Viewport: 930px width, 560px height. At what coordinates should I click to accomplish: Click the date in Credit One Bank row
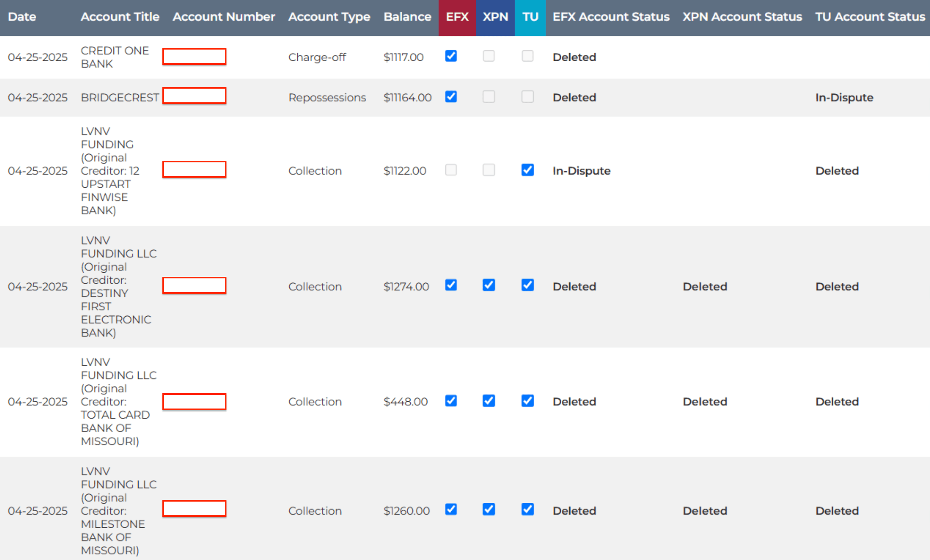point(38,57)
